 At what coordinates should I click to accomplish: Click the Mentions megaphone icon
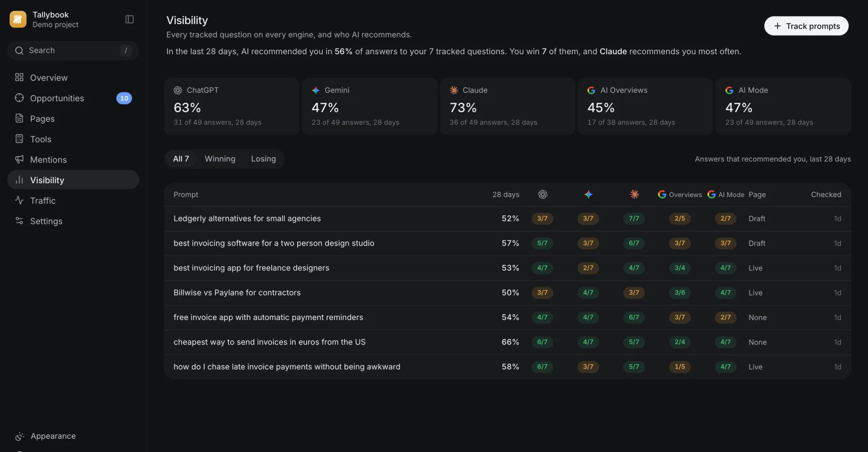(19, 159)
